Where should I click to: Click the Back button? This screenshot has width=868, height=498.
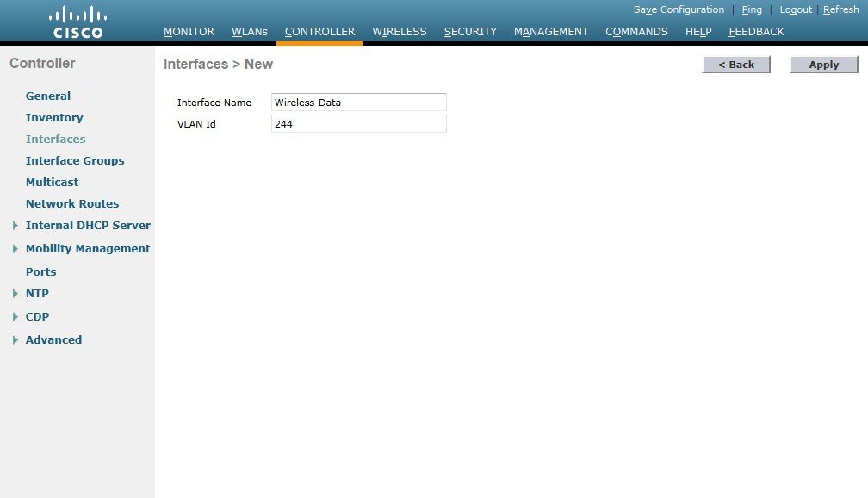[735, 64]
